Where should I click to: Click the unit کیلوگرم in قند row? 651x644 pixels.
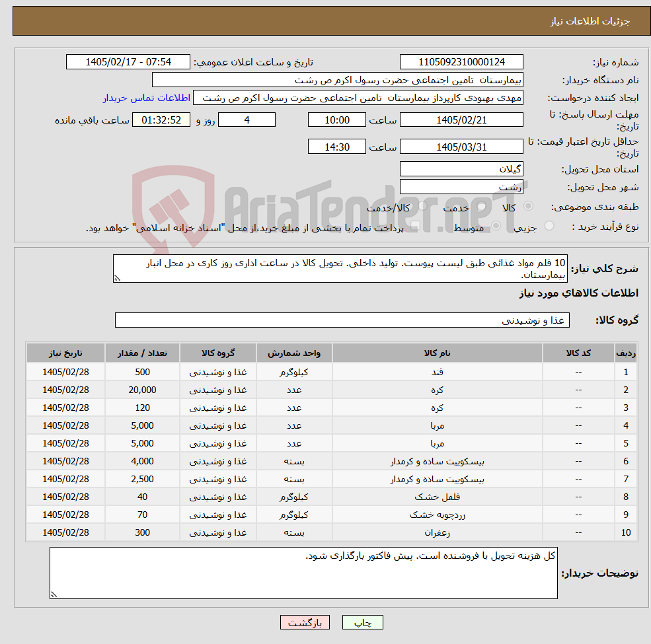294,372
